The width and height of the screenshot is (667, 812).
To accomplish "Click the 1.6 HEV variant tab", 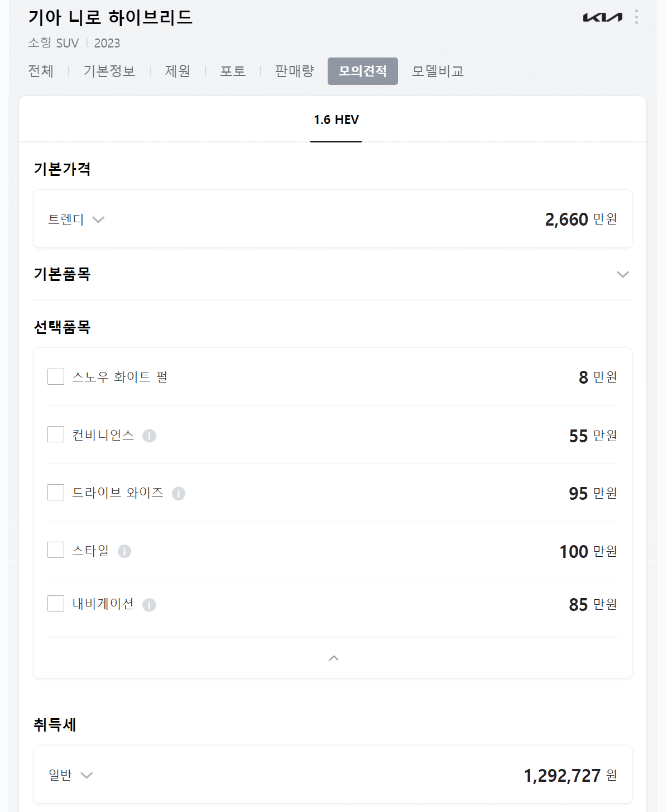I will point(335,120).
